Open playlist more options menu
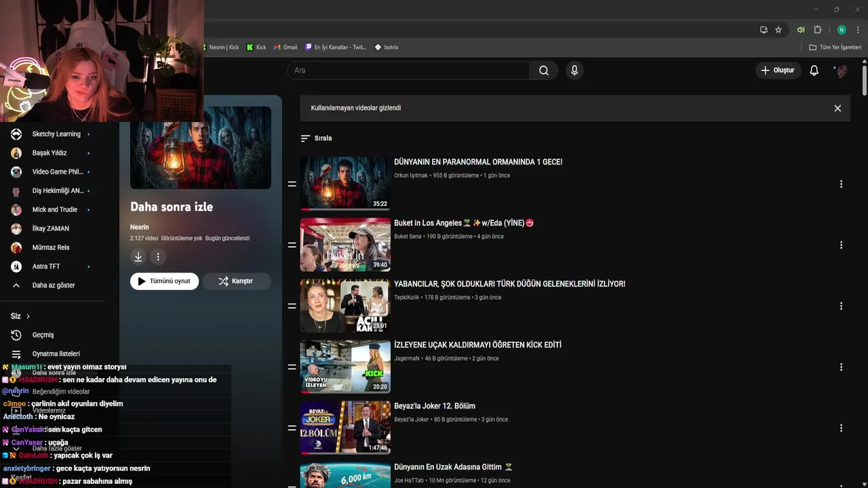 158,257
